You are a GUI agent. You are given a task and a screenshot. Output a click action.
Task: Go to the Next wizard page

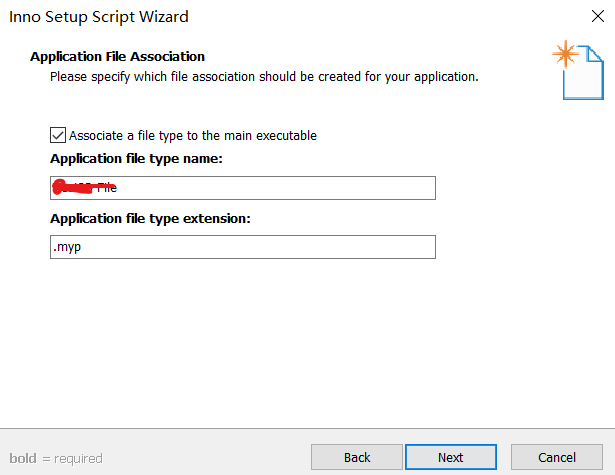point(451,457)
